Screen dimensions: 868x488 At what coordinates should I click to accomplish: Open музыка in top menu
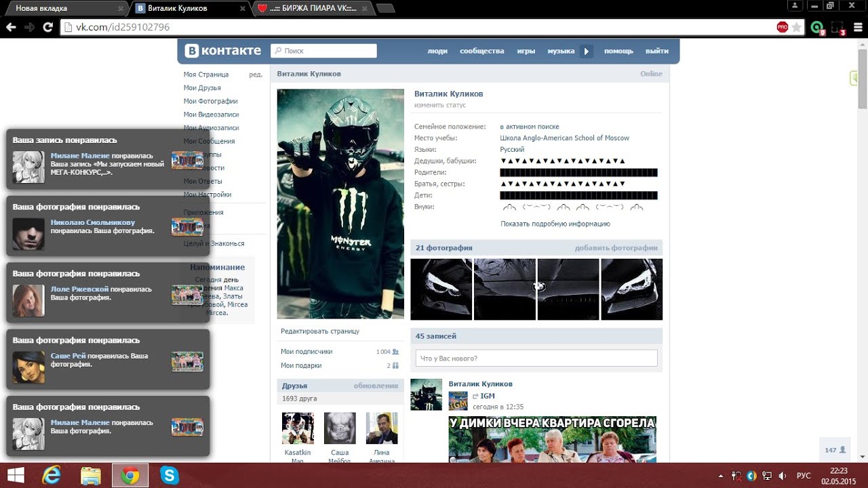pos(561,51)
